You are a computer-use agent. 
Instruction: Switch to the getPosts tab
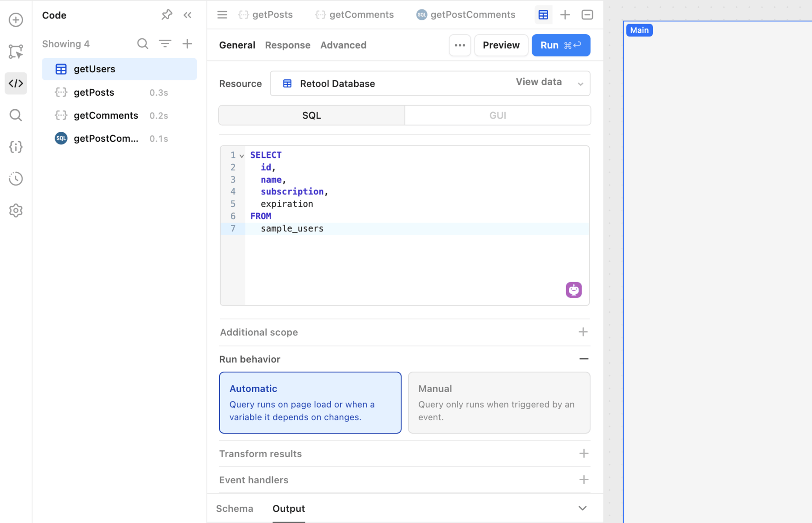coord(266,15)
